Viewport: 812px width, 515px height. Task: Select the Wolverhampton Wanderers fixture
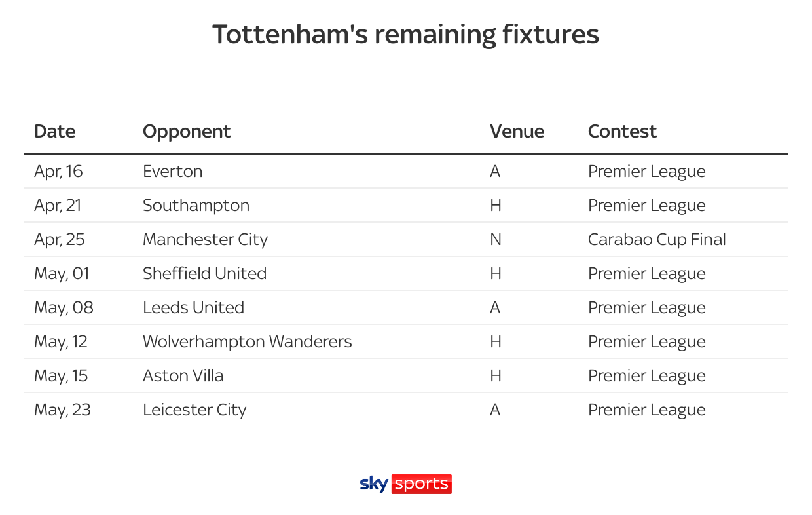pos(406,341)
